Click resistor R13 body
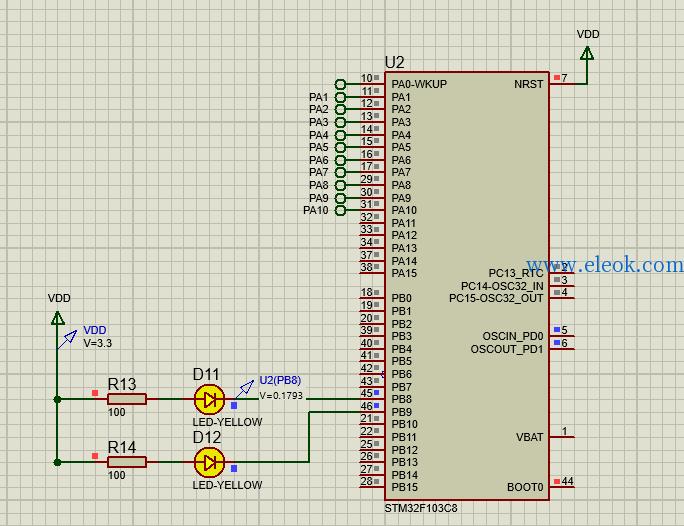Image resolution: width=684 pixels, height=526 pixels. tap(127, 399)
